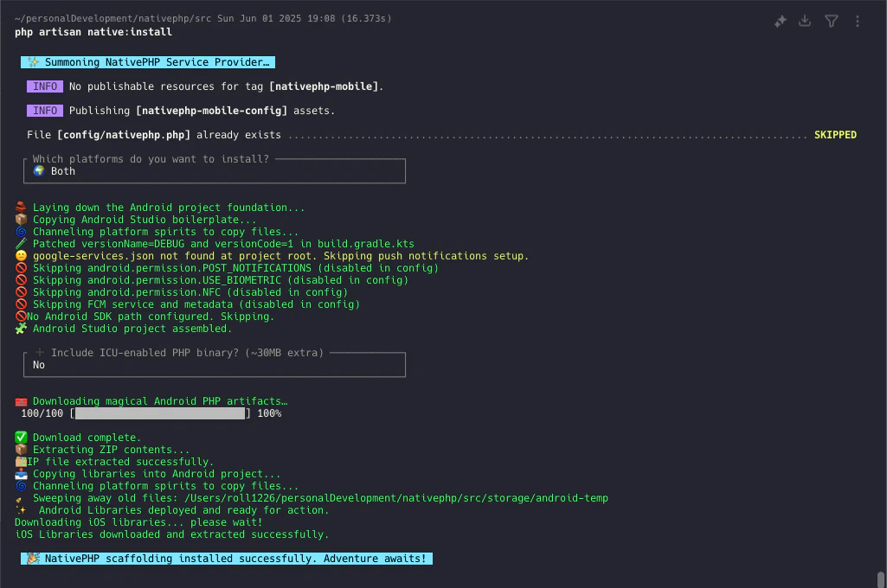Click the 100% download progress bar
The height and width of the screenshot is (588, 887).
(160, 413)
